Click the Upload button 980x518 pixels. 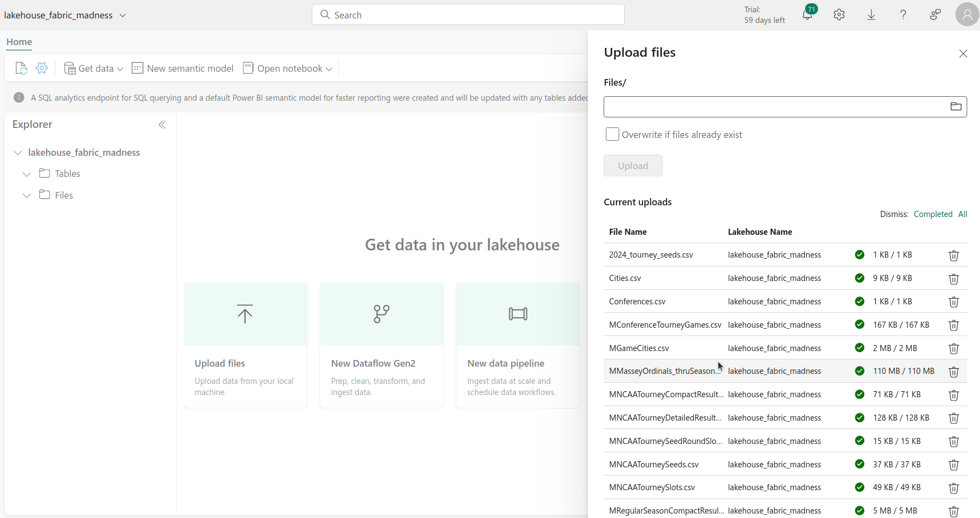(633, 166)
